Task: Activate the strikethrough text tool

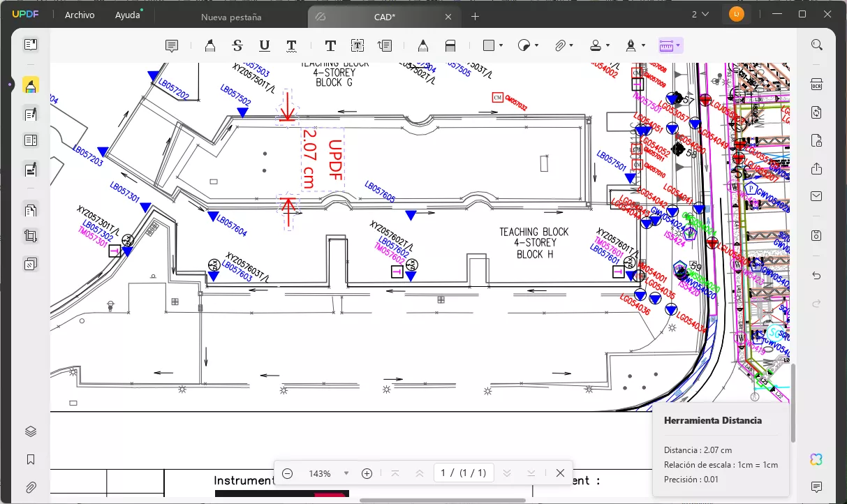Action: point(237,45)
